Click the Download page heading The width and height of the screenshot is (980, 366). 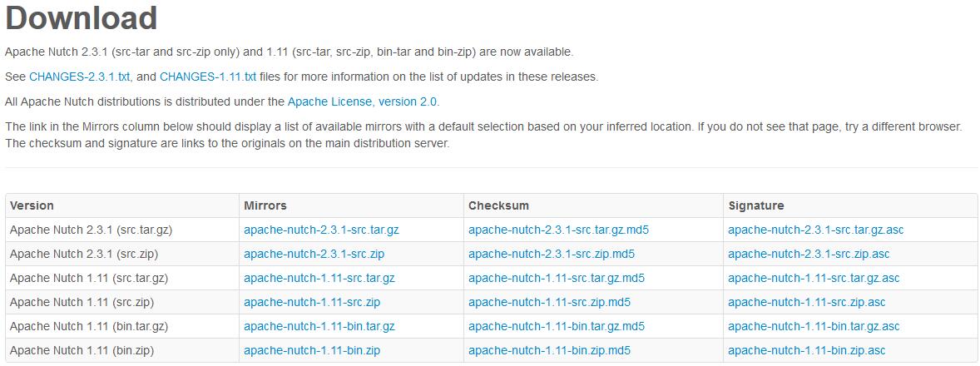pos(82,18)
